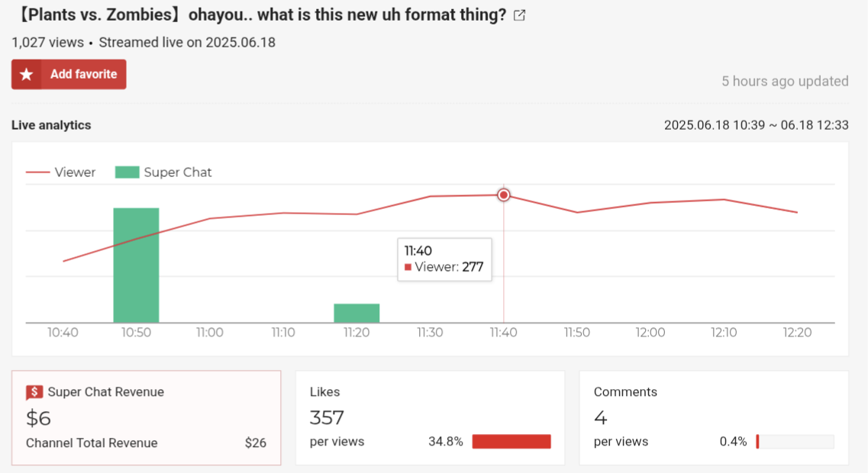868x473 pixels.
Task: Open the Super Chat Revenue card
Action: (146, 417)
